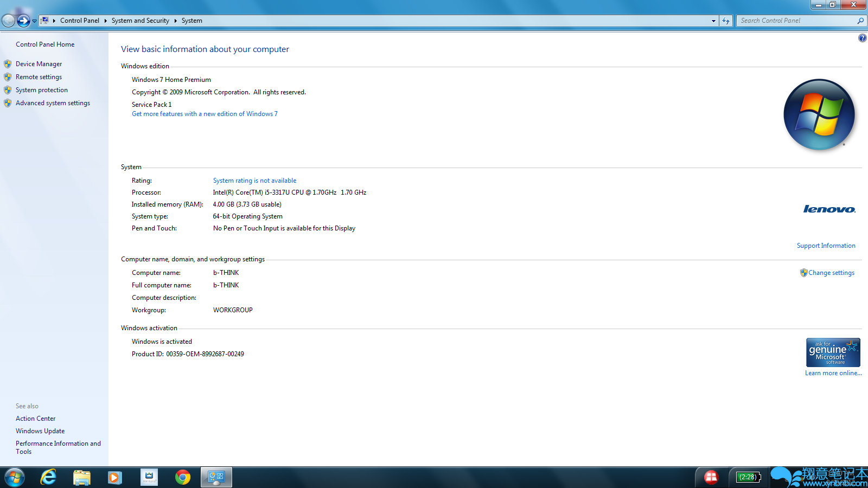The image size is (868, 488).
Task: Launch Internet Explorer from the taskbar
Action: click(x=48, y=478)
